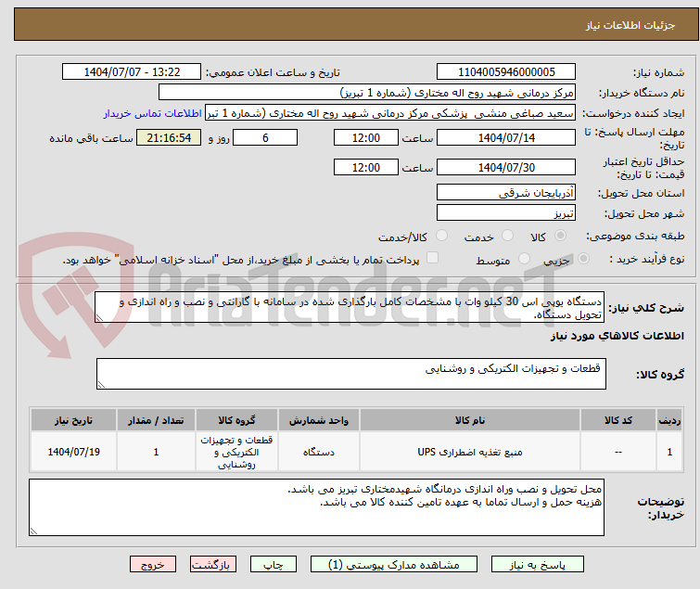Click the announcement date field 1404/07/07 - 13:22
700x589 pixels.
[x=132, y=72]
